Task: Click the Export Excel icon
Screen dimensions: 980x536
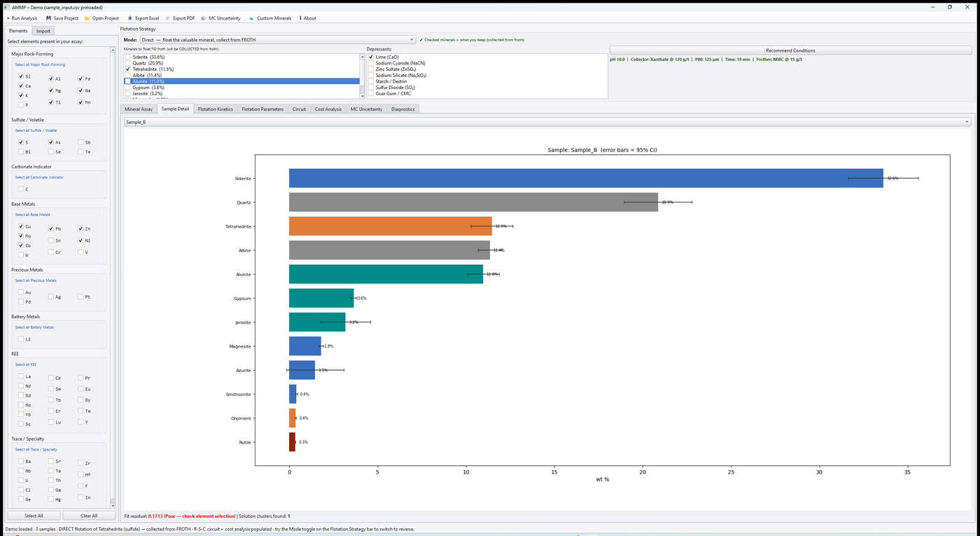Action: [129, 18]
